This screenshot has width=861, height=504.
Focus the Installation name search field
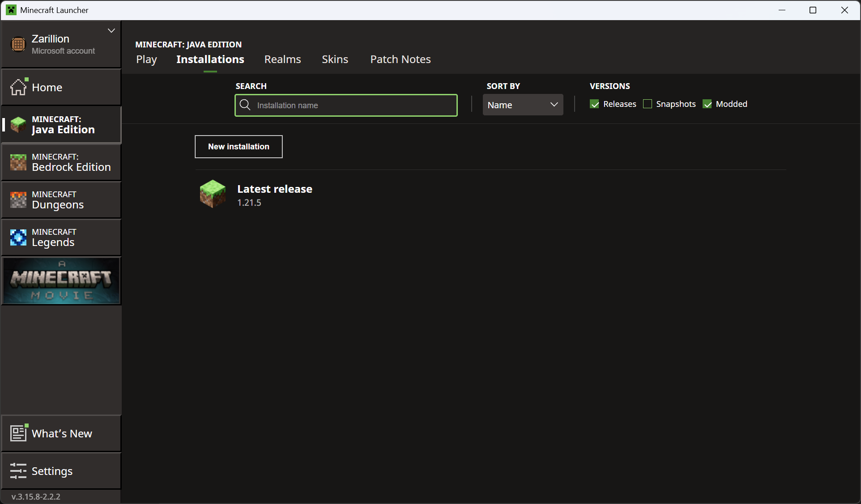click(346, 105)
